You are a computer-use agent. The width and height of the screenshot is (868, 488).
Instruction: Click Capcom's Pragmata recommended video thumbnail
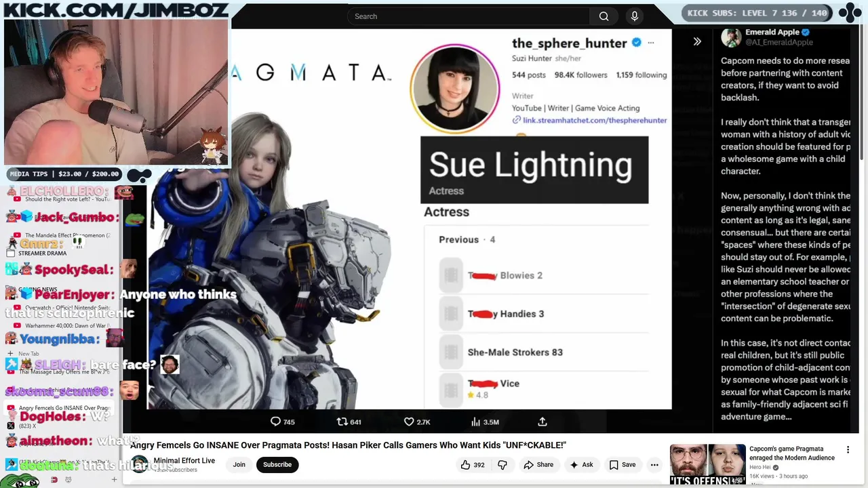(x=707, y=464)
